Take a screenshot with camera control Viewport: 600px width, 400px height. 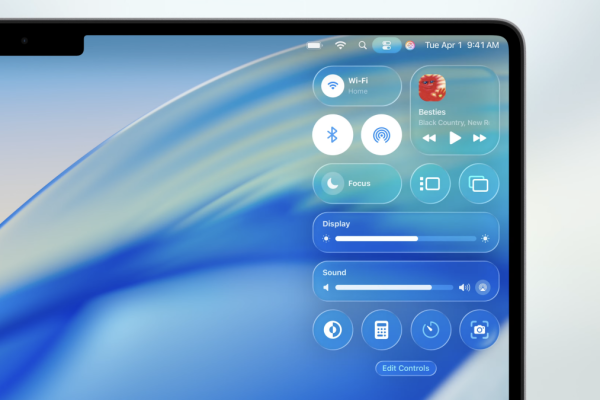479,330
